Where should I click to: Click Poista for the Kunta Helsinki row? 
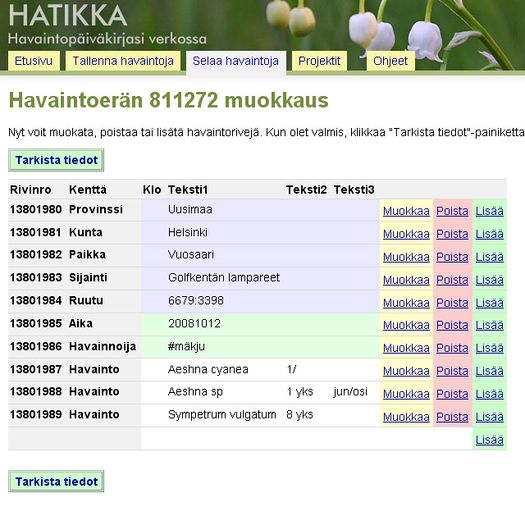[452, 234]
